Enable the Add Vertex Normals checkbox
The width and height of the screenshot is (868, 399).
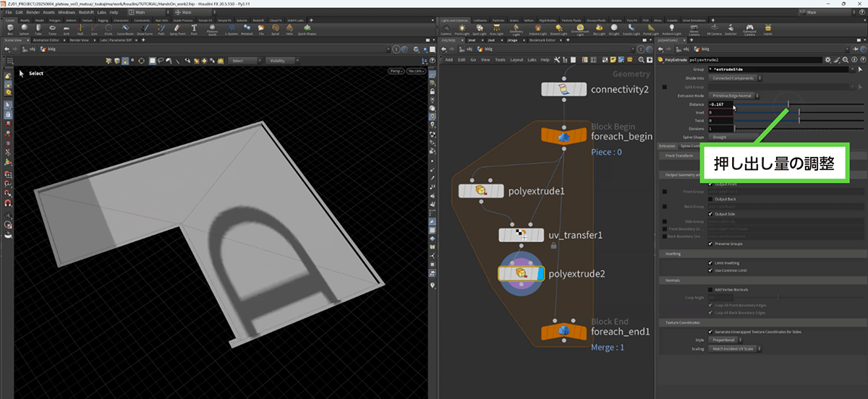tap(710, 289)
